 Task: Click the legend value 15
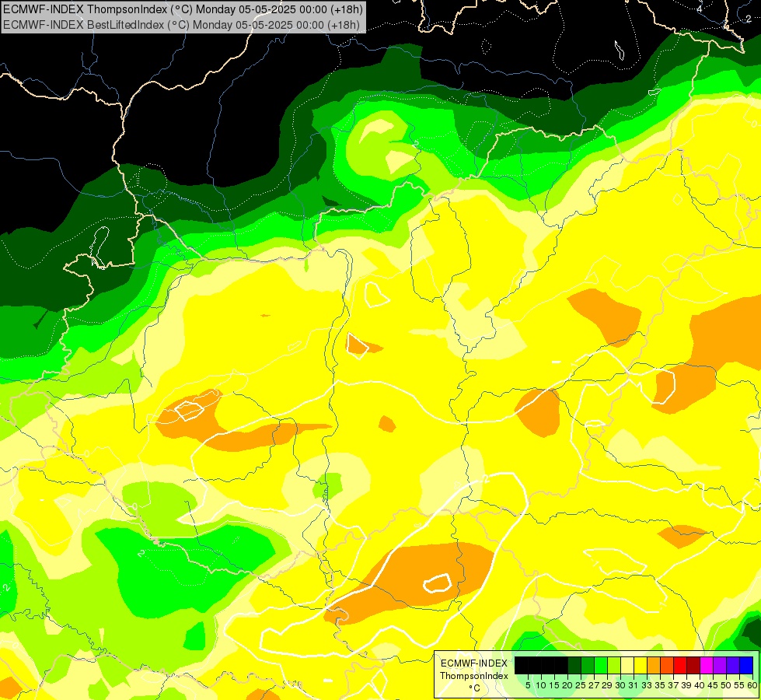tap(554, 685)
